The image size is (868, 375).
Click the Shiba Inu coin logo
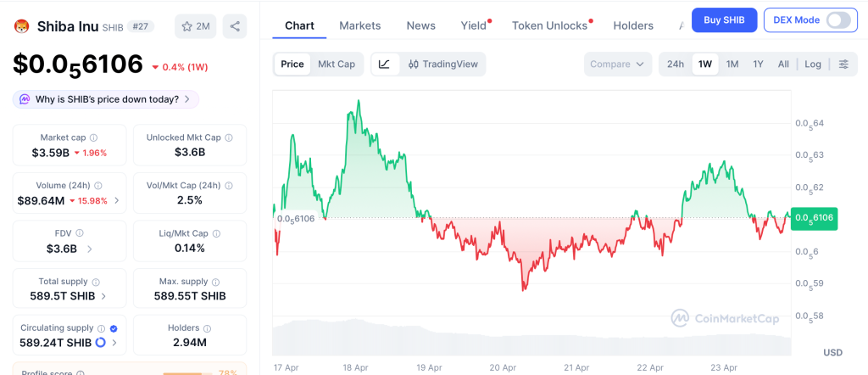pyautogui.click(x=21, y=26)
